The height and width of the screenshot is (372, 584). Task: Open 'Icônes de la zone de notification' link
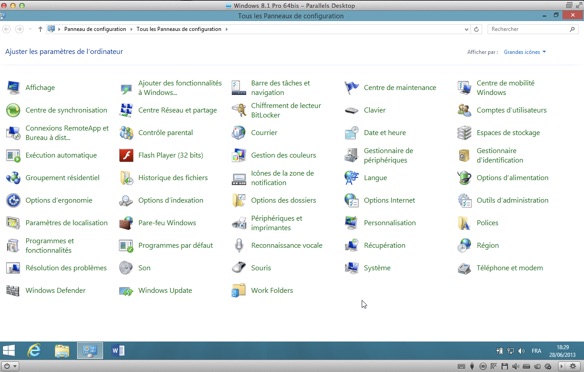point(282,178)
